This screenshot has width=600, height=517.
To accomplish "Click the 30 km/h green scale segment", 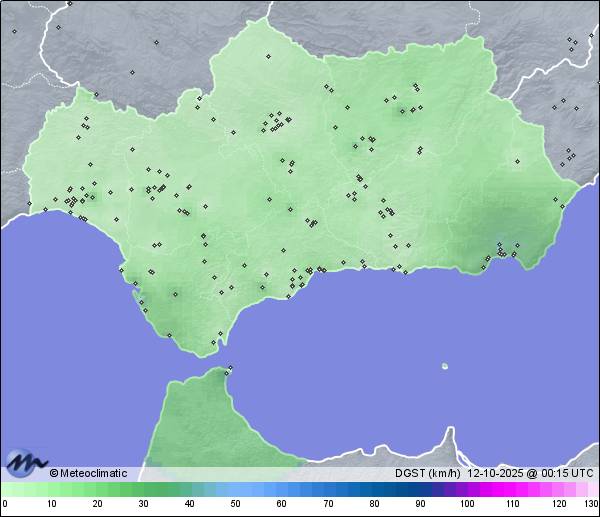I will tap(143, 490).
